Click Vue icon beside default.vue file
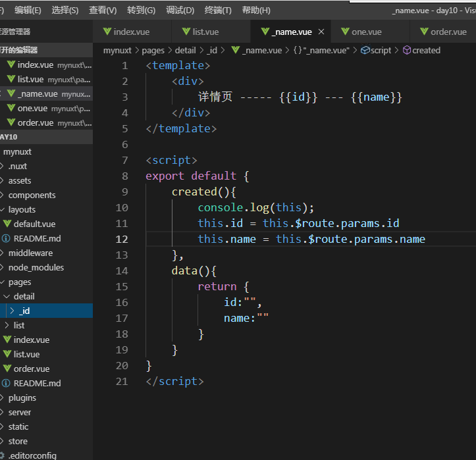 (7, 224)
